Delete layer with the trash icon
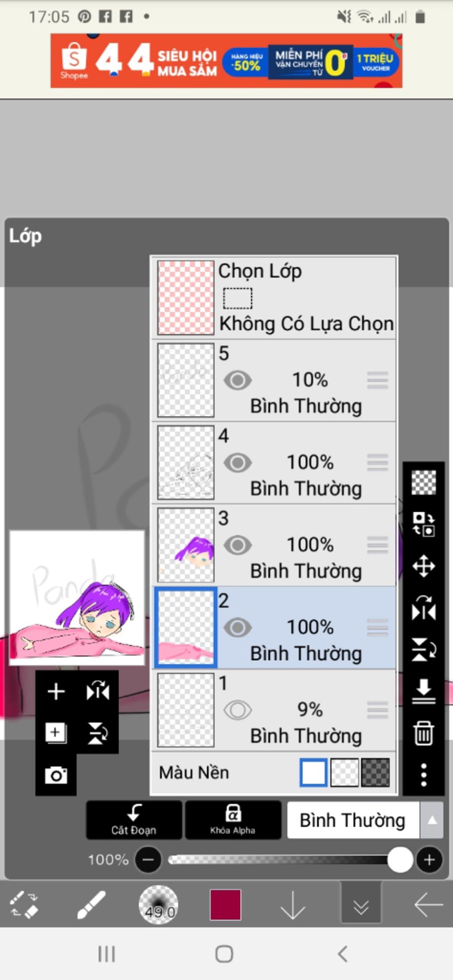Image resolution: width=453 pixels, height=980 pixels. point(423,733)
